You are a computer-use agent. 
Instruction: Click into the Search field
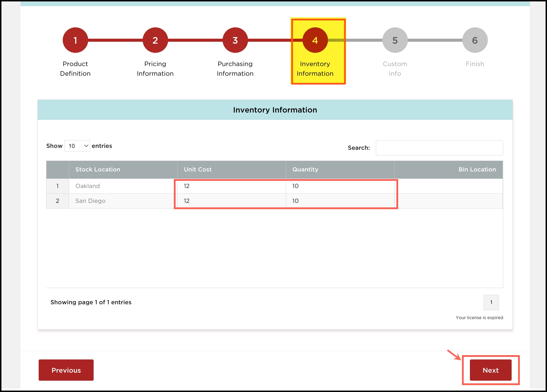[439, 148]
